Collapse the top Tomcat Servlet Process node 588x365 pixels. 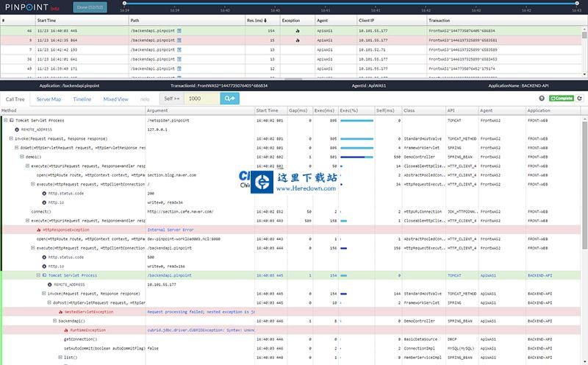pos(6,120)
